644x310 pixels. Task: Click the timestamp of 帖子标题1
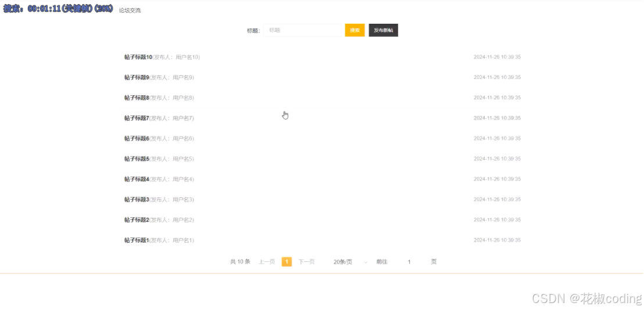pyautogui.click(x=497, y=240)
